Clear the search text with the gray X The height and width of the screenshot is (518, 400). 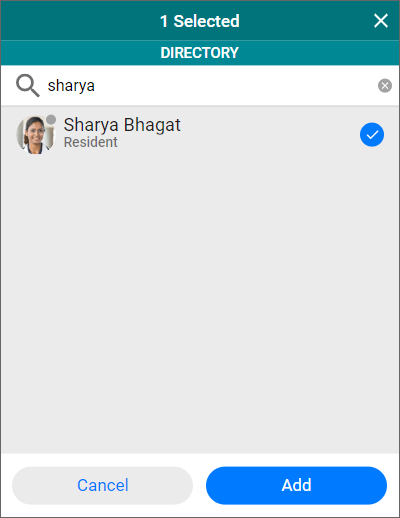click(x=385, y=86)
